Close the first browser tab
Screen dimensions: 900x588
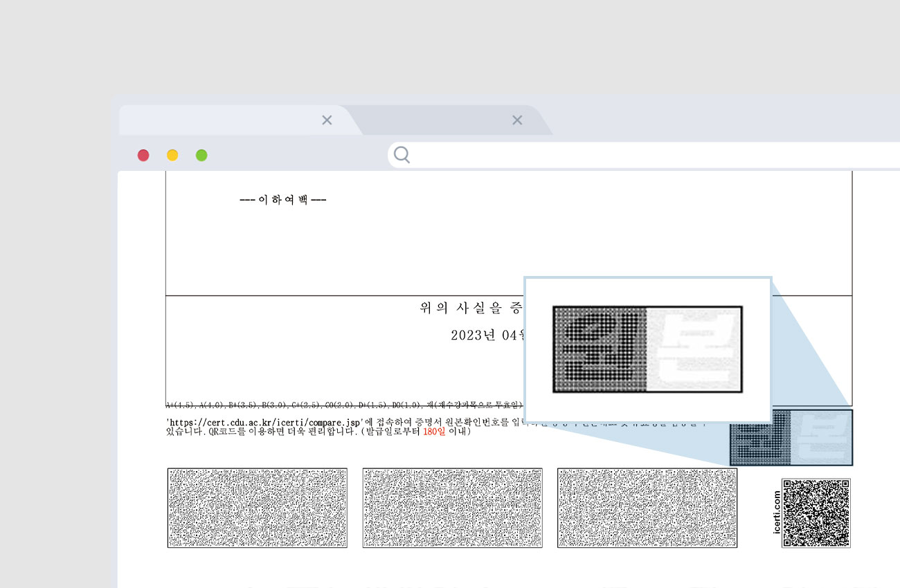coord(327,120)
